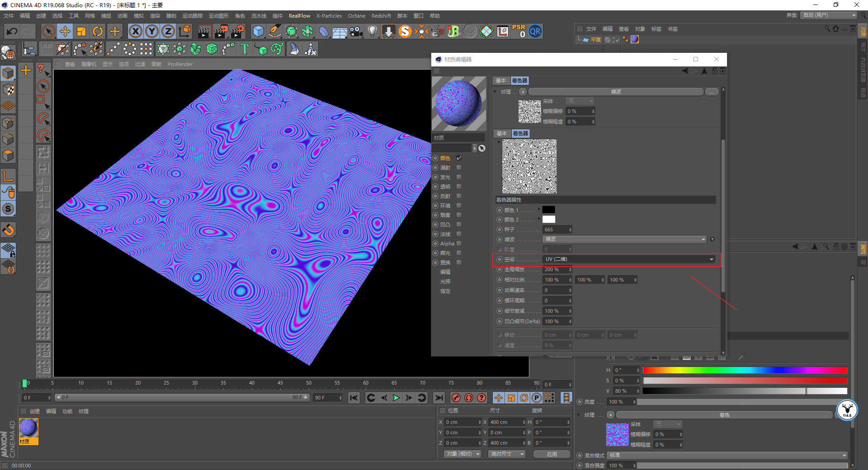Open the 噪波 noise type dropdown
The height and width of the screenshot is (470, 868).
(624, 240)
